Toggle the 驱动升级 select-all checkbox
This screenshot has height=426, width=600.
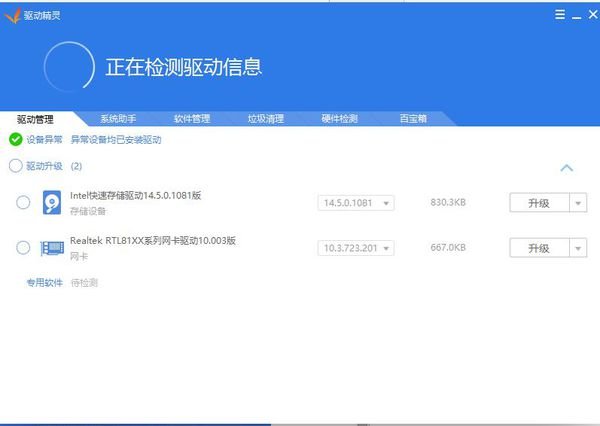point(16,166)
